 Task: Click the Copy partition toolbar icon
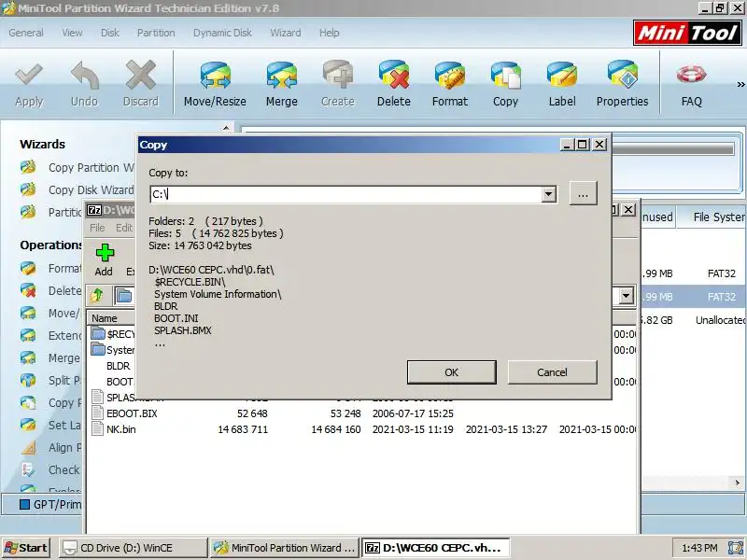point(505,76)
